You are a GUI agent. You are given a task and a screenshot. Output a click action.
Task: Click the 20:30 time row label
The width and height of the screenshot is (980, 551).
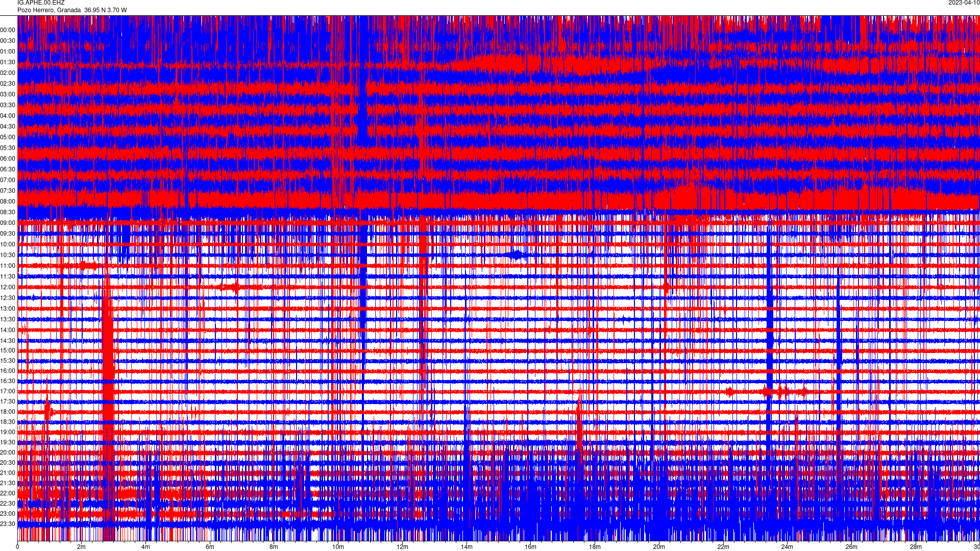point(8,463)
